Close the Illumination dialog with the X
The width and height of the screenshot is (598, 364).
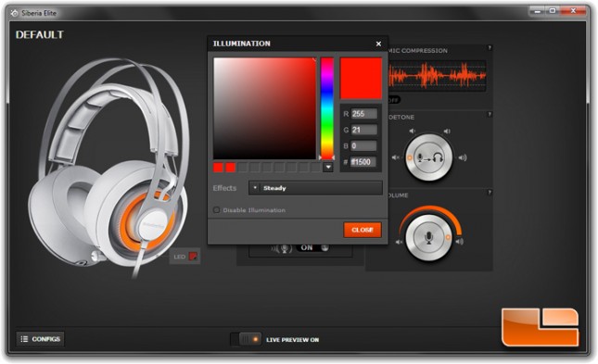click(x=378, y=44)
